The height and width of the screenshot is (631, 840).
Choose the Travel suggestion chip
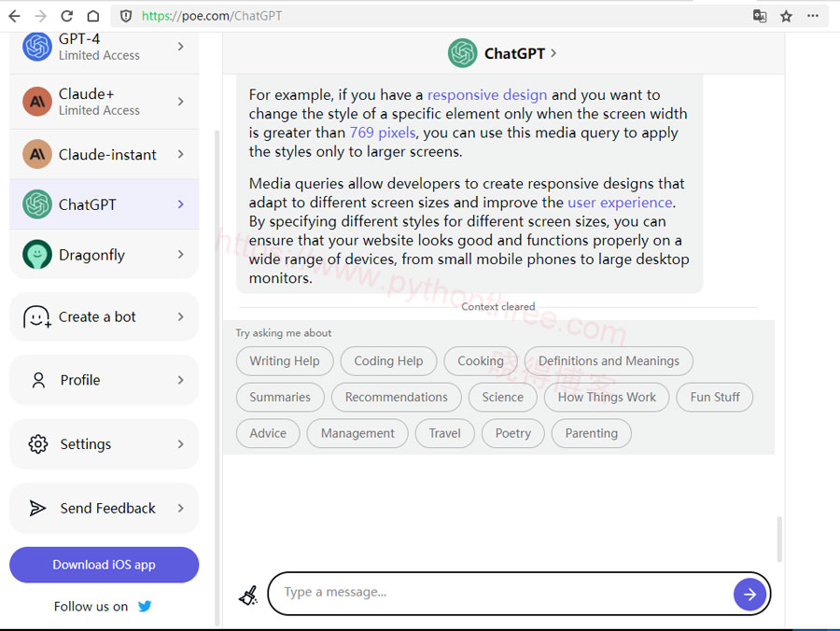tap(444, 433)
